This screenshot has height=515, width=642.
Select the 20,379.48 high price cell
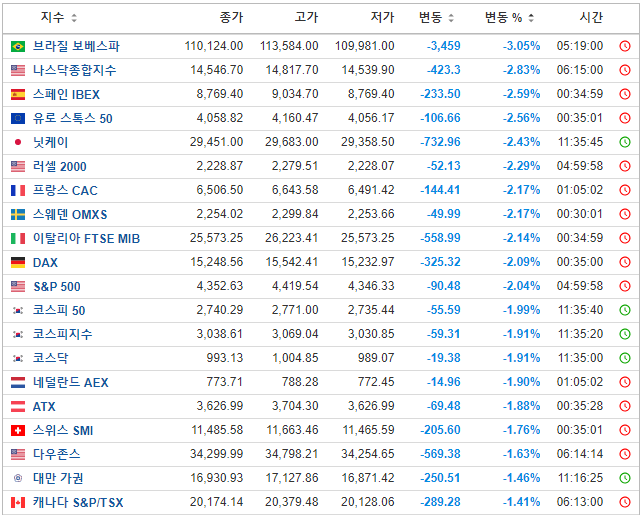[292, 502]
